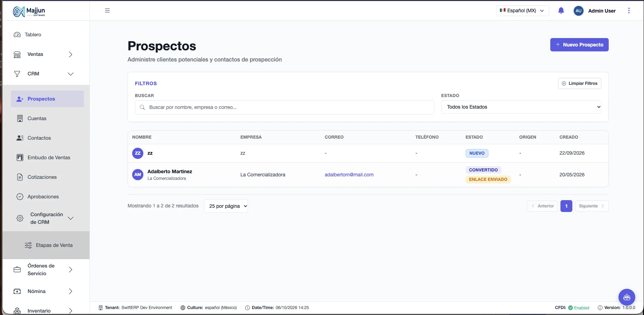The height and width of the screenshot is (315, 644).
Task: Click the Contactos people icon
Action: point(20,138)
